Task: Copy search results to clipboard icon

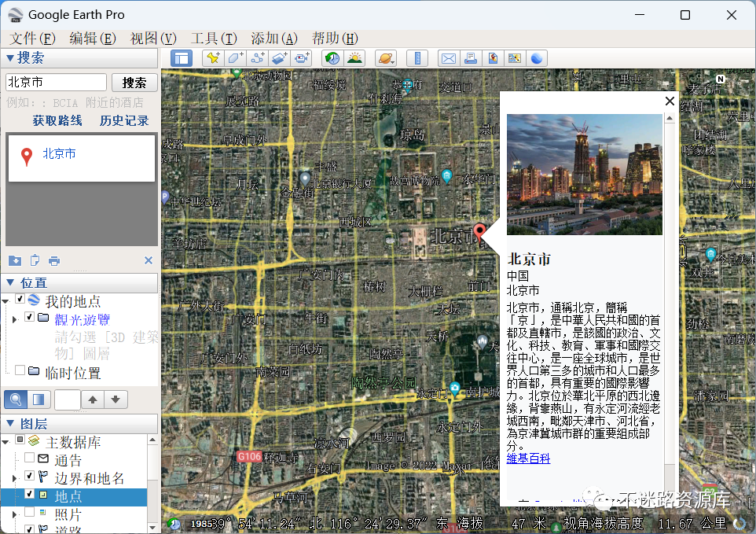Action: click(35, 260)
